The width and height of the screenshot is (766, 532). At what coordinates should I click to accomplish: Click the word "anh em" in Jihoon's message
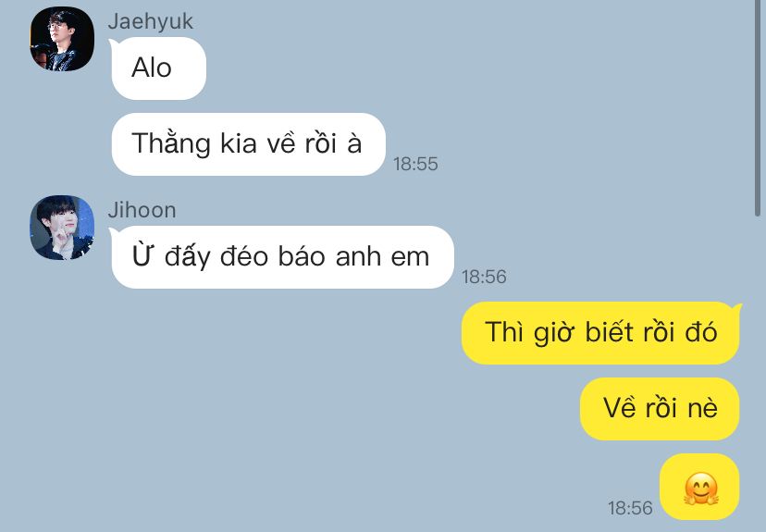pos(382,257)
